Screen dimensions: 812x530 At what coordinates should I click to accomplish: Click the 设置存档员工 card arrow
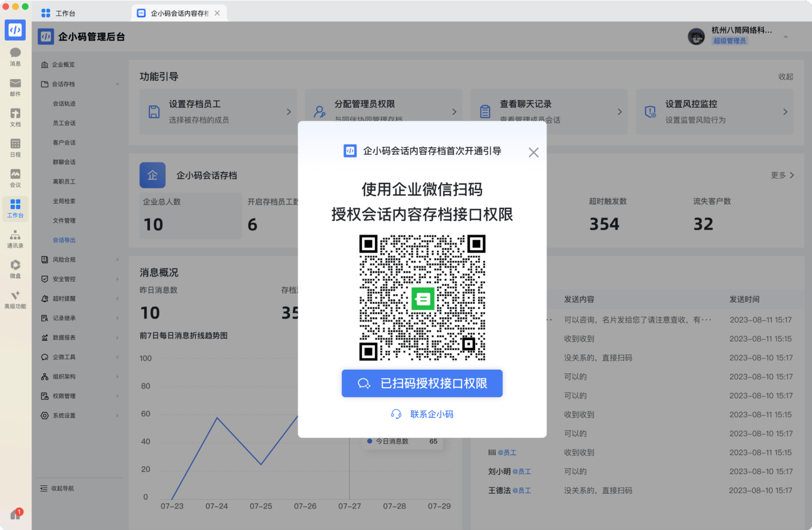click(289, 112)
